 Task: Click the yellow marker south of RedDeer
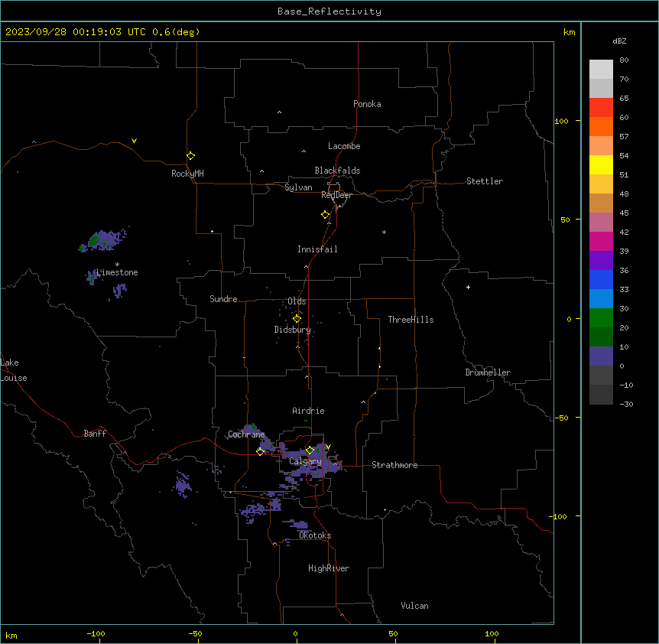tap(326, 215)
